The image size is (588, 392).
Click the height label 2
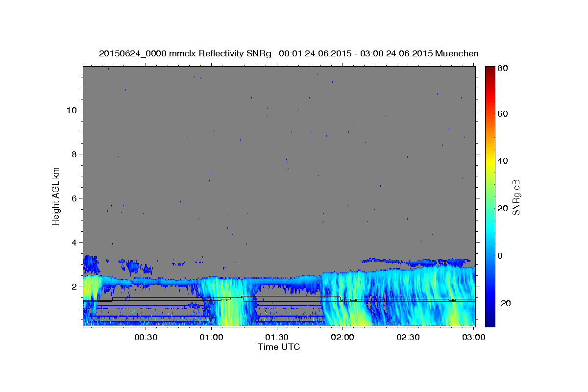75,286
